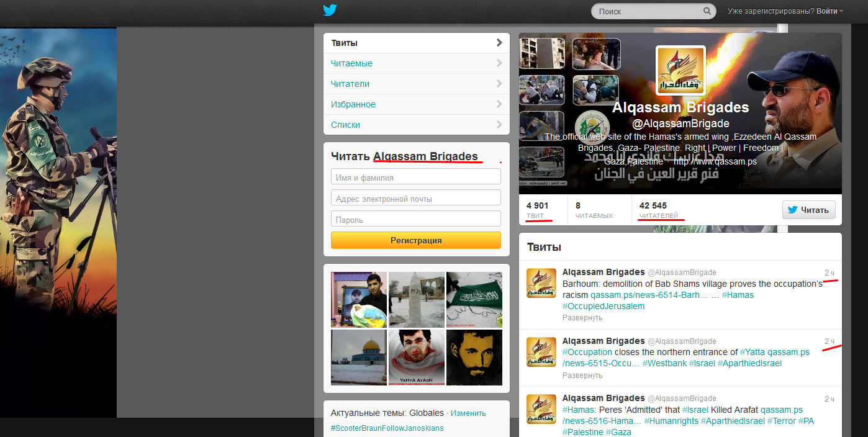This screenshot has width=868, height=437.
Task: Open the 4 901 tweets counter
Action: click(x=538, y=210)
